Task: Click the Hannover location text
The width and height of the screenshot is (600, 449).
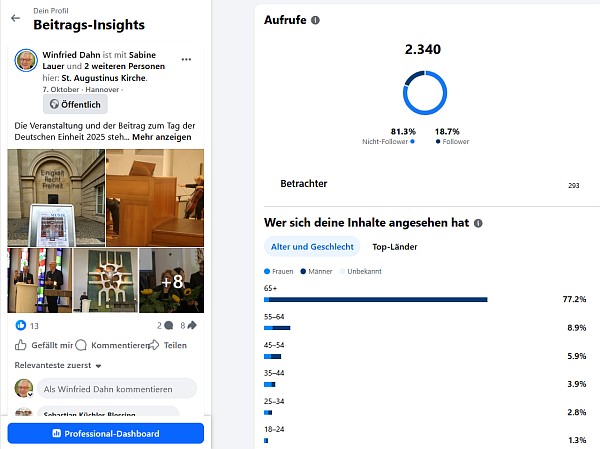Action: click(102, 90)
